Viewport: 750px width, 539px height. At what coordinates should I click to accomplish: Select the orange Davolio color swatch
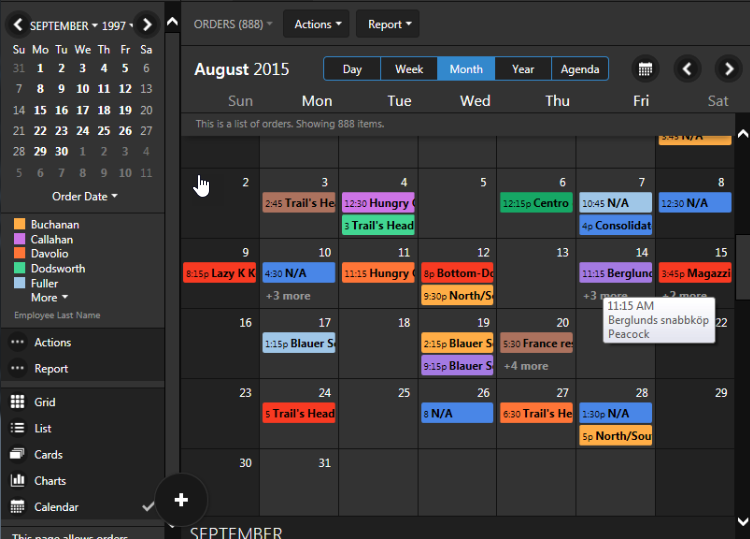(x=19, y=254)
